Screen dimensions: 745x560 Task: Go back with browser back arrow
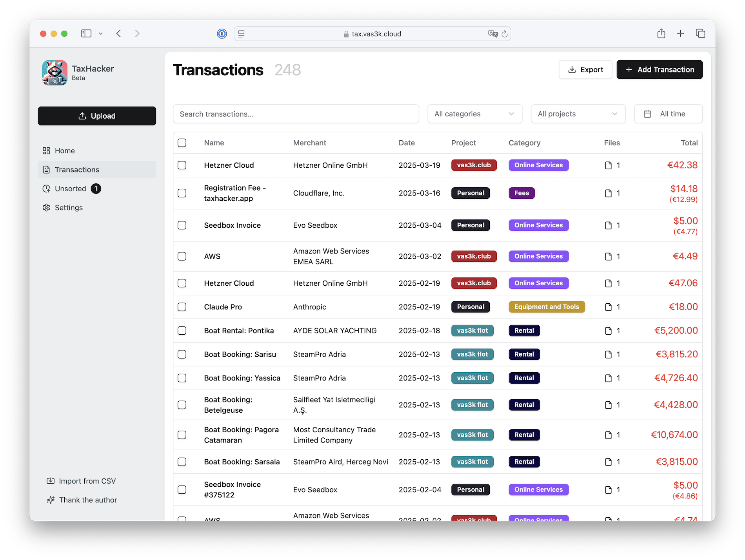point(119,34)
